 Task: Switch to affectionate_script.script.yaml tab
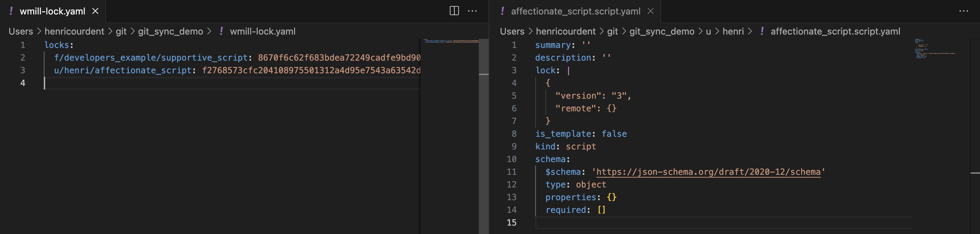tap(575, 11)
